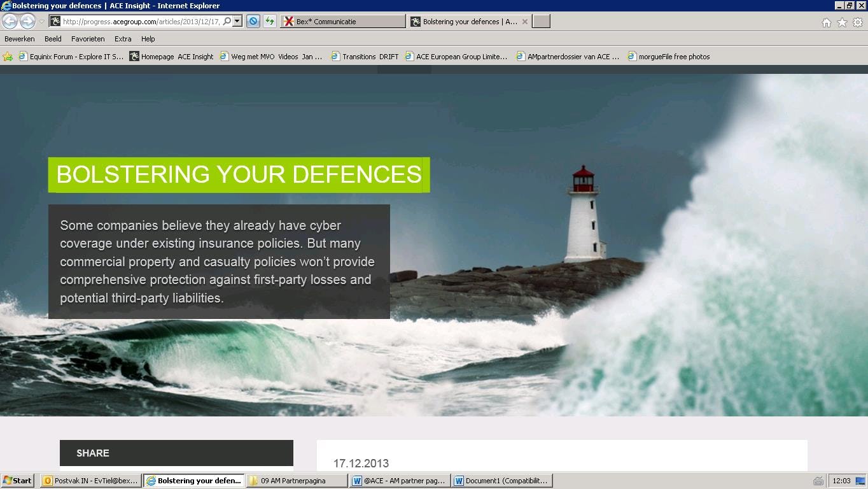Click the browser Back arrow button
868x489 pixels.
pos(10,22)
